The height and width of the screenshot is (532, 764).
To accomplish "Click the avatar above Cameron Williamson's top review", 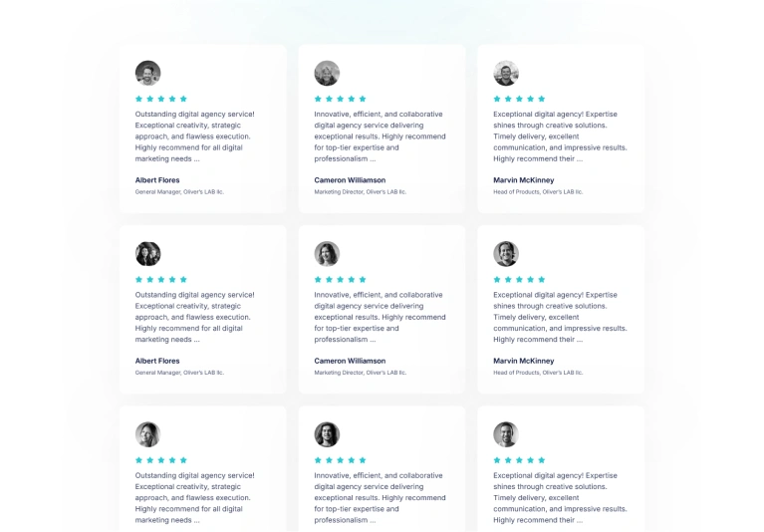I will 327,73.
